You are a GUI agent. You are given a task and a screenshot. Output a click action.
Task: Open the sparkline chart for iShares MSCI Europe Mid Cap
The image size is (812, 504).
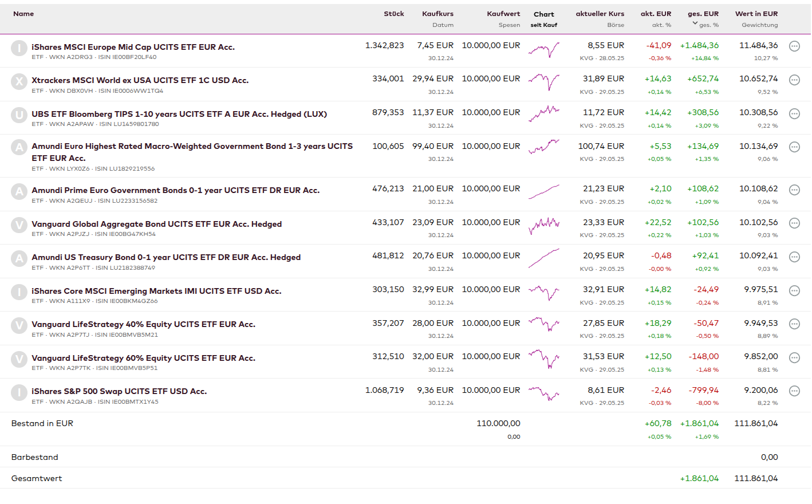click(x=543, y=50)
